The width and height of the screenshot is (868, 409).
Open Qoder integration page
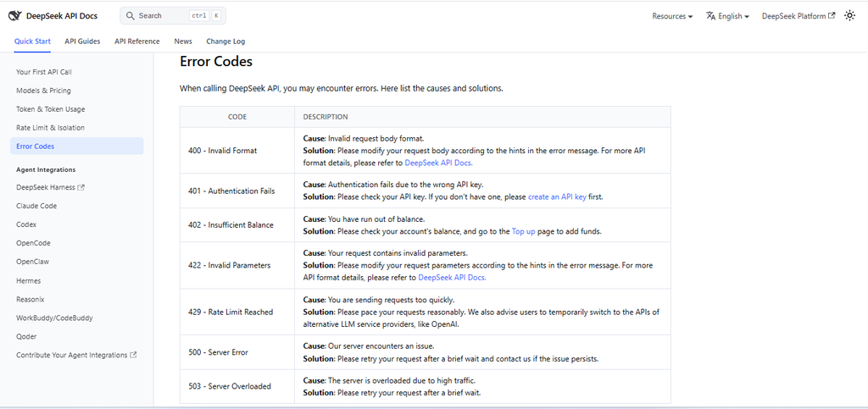26,336
